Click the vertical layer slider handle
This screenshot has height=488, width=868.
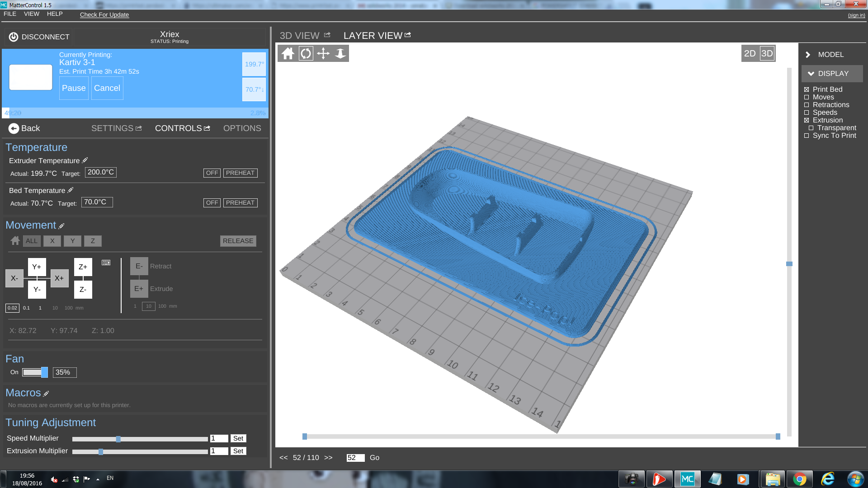(789, 264)
